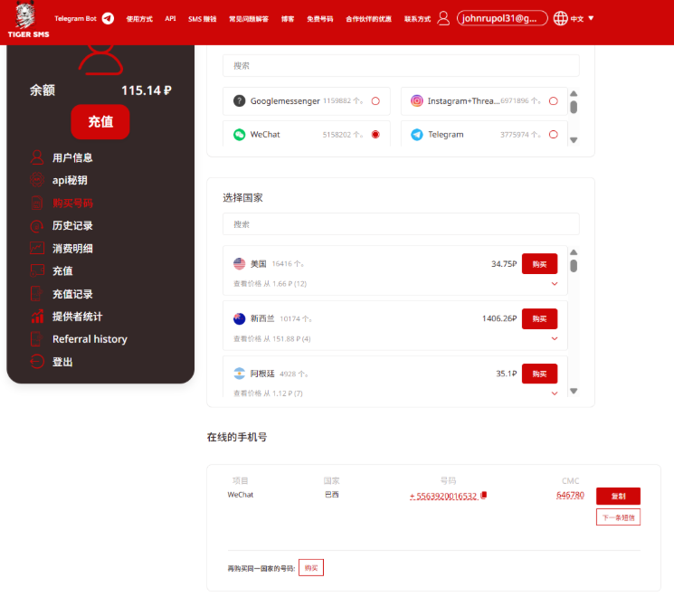Select the Instagram+Threads radio button
Image resolution: width=674 pixels, height=616 pixels.
(554, 101)
